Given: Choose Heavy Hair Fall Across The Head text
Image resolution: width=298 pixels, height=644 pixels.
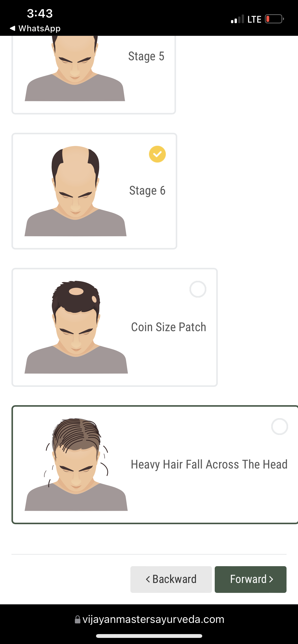Looking at the screenshot, I should pyautogui.click(x=209, y=464).
